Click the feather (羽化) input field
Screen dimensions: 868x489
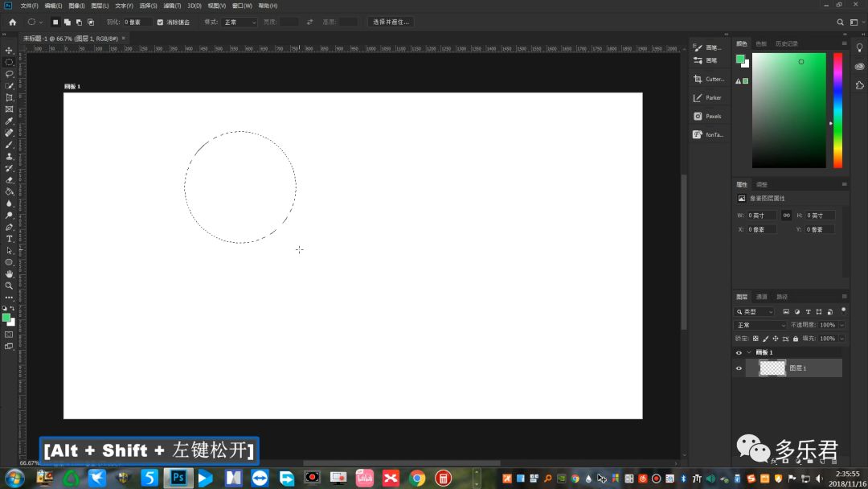click(x=137, y=22)
